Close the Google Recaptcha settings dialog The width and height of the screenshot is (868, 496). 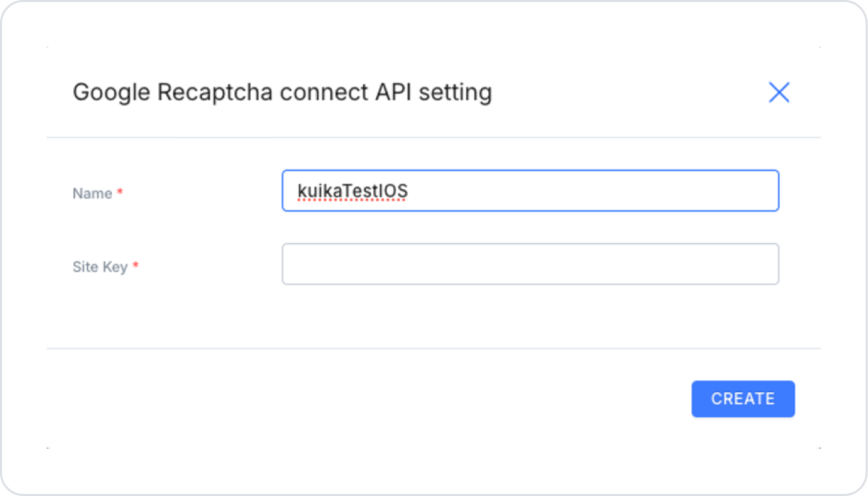pyautogui.click(x=779, y=93)
